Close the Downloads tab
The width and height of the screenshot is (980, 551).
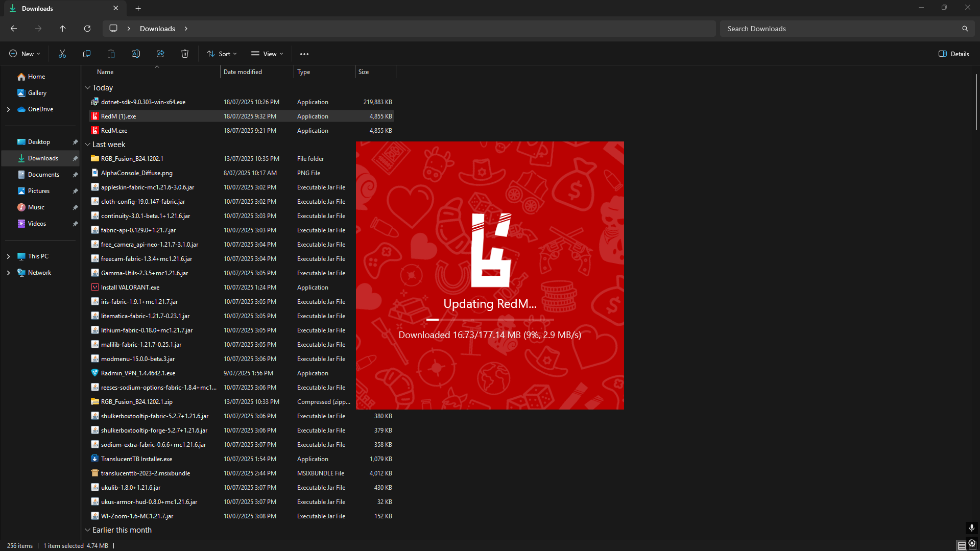point(116,8)
